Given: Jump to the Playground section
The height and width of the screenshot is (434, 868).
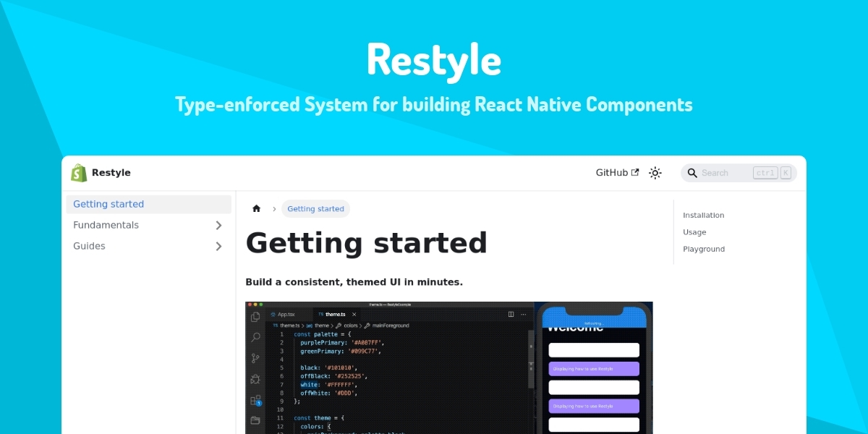Looking at the screenshot, I should (703, 249).
